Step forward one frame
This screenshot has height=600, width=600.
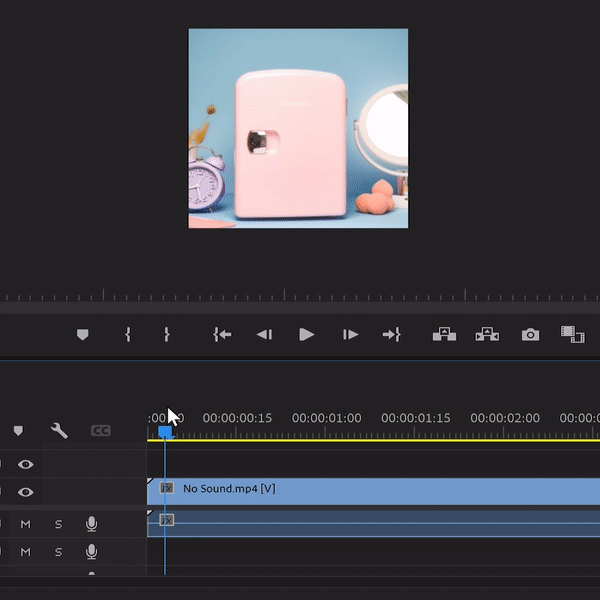click(x=350, y=335)
